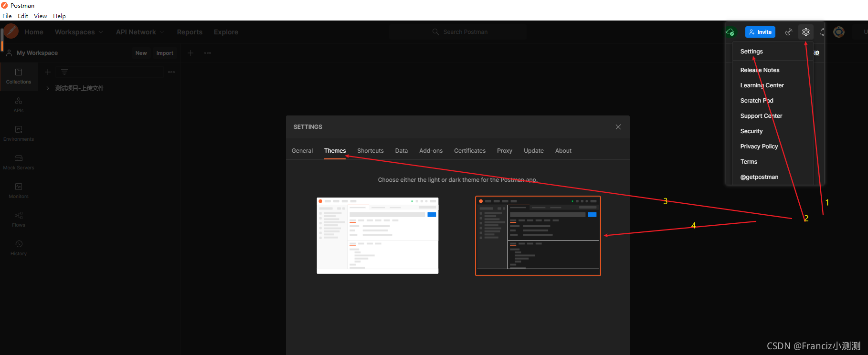The image size is (868, 355).
Task: Open APIs in the sidebar
Action: pos(19,105)
